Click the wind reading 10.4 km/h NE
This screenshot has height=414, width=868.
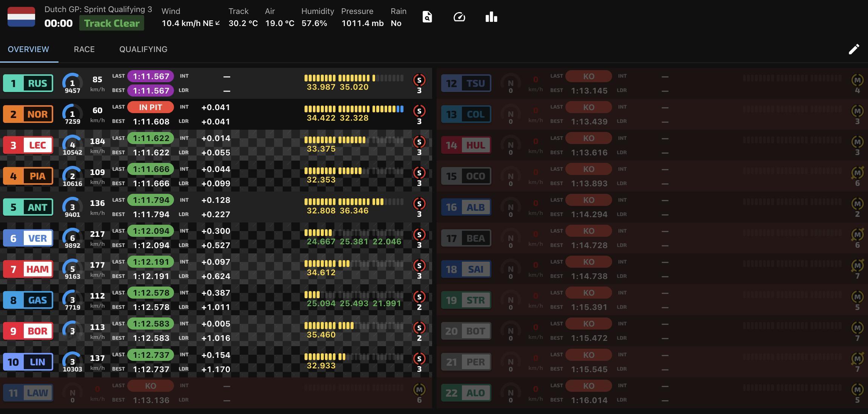click(188, 23)
